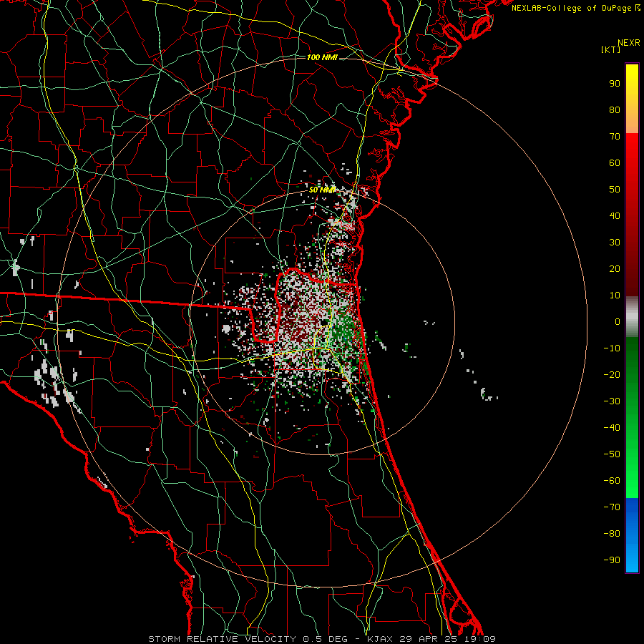Click the 100 NMI range ring label
Viewport: 644px width, 644px height.
322,57
